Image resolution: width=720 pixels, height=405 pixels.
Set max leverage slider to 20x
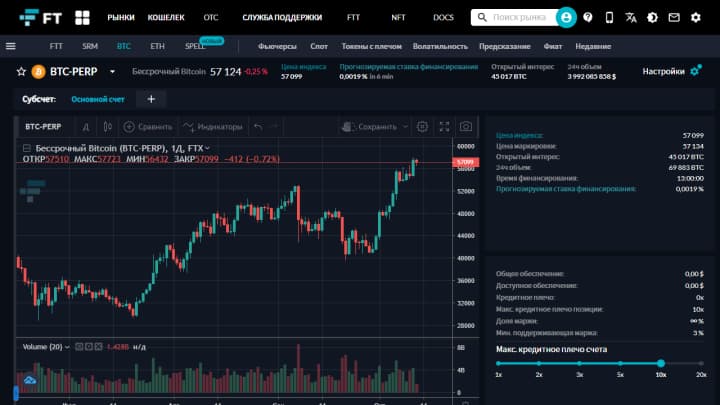tap(701, 363)
